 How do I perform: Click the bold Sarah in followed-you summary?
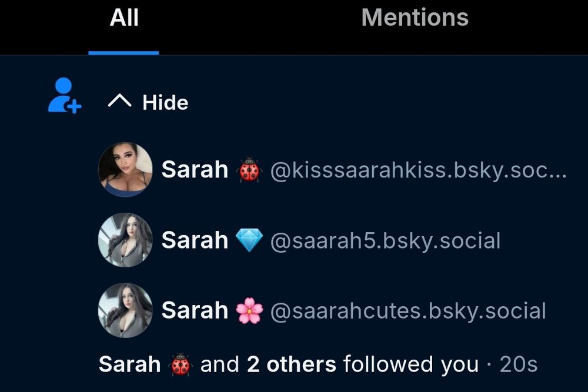[x=130, y=364]
